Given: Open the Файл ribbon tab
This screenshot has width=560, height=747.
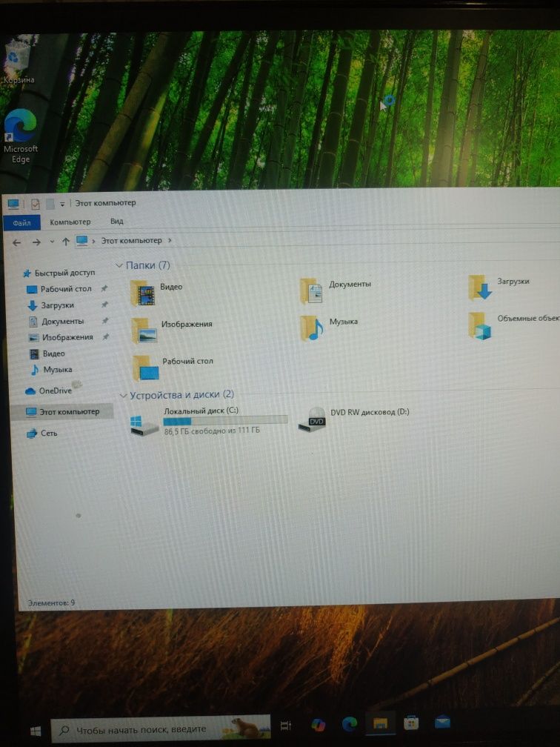Looking at the screenshot, I should click(21, 222).
